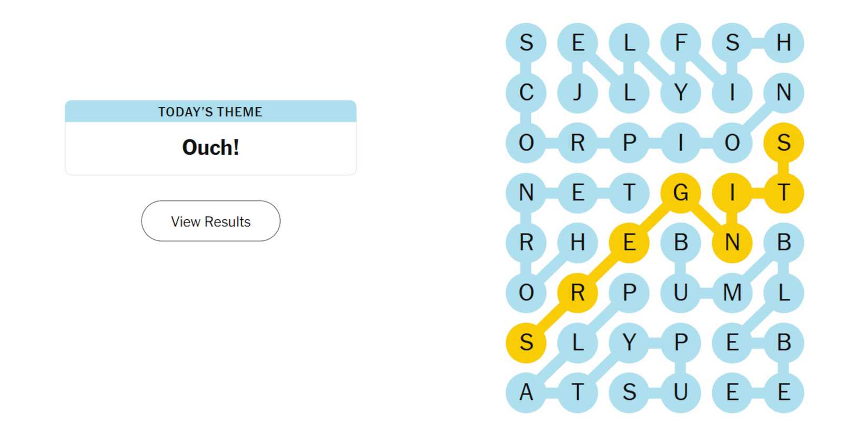Tap the yellow E tile in STINGERS
Image resolution: width=868 pixels, height=434 pixels.
click(x=629, y=242)
